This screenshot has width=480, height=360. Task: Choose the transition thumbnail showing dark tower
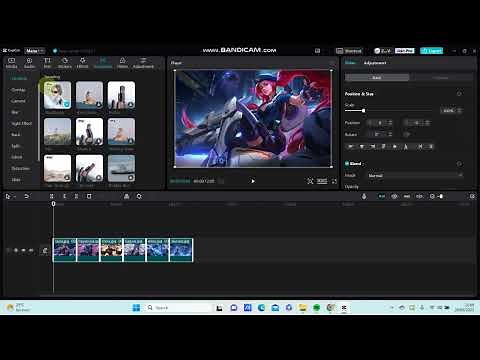[x=121, y=95]
